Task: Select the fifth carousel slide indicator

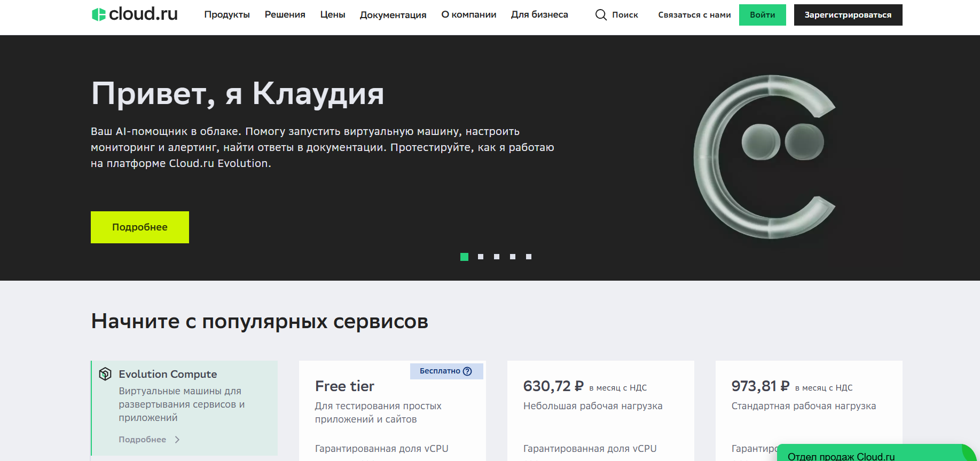Action: tap(529, 257)
